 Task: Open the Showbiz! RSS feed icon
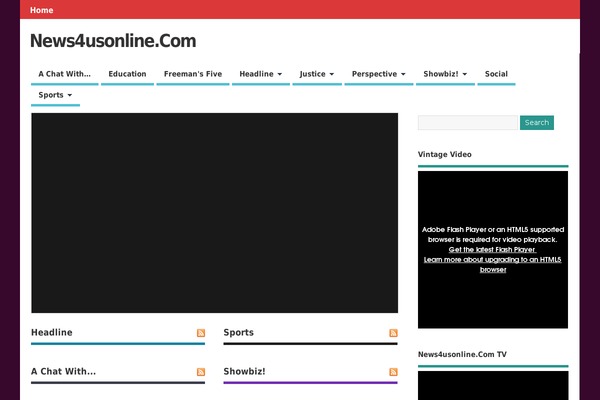393,372
